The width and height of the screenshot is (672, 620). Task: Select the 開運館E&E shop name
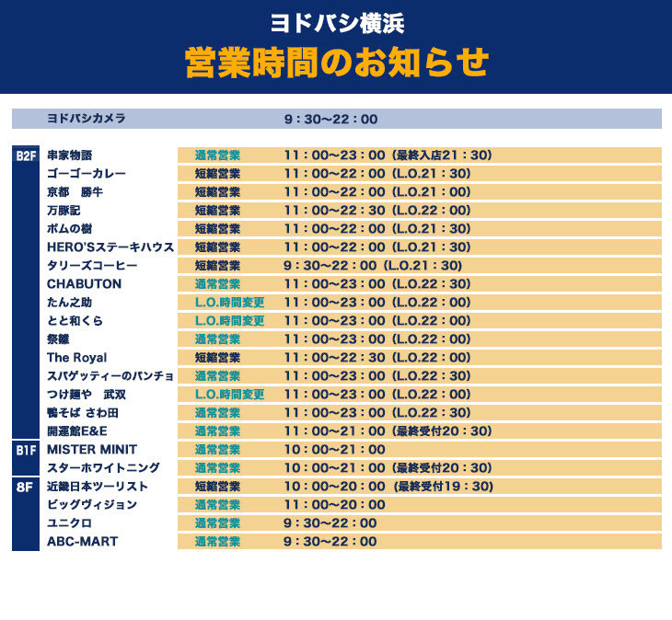pos(77,431)
